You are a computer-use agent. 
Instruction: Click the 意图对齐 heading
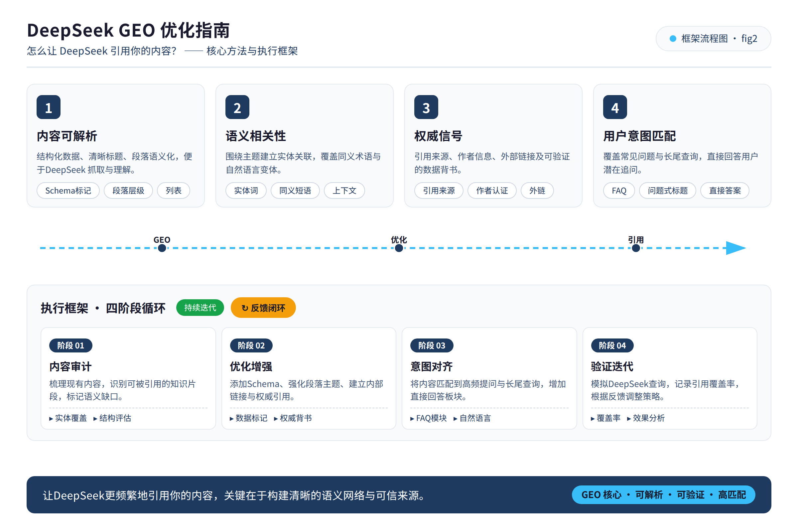pos(431,366)
